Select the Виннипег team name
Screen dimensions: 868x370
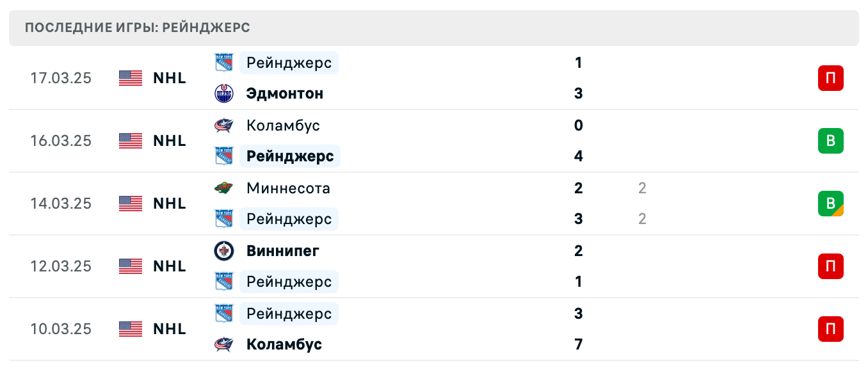pyautogui.click(x=282, y=250)
